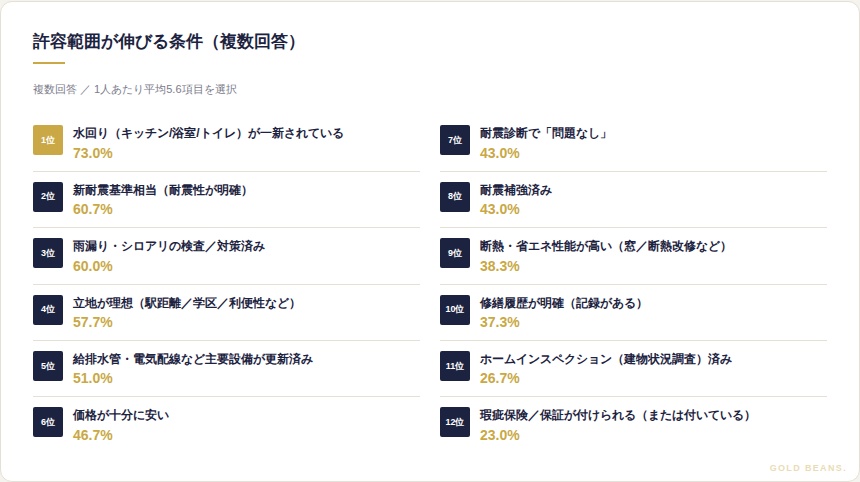The width and height of the screenshot is (860, 482).
Task: Click the 12位 rank badge
Action: [x=455, y=423]
